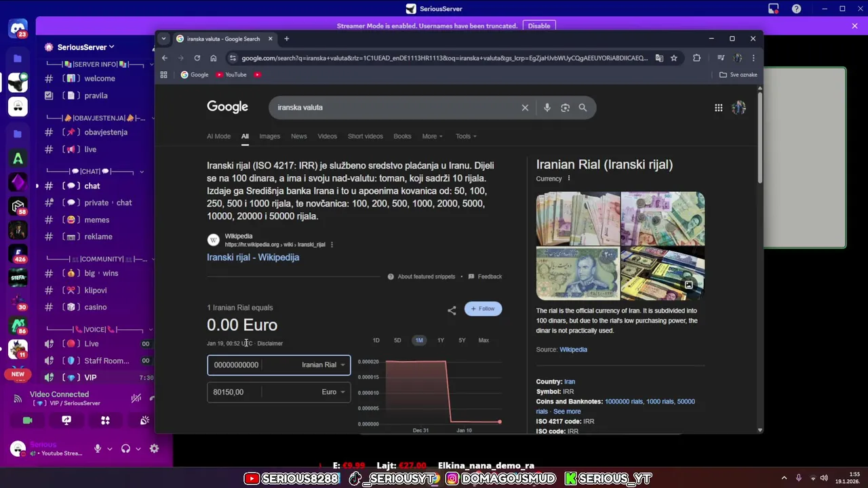Viewport: 868px width, 488px height.
Task: Open search Tools dropdown
Action: [466, 136]
